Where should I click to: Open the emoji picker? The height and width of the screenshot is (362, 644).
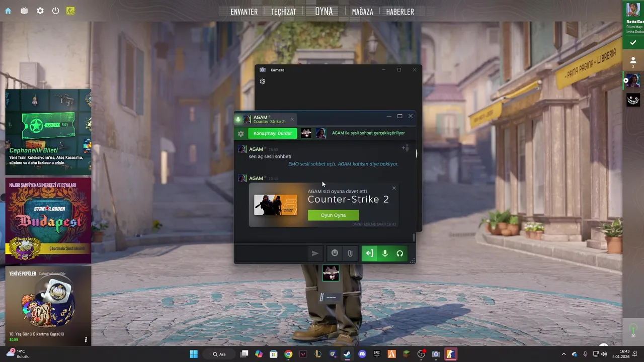pyautogui.click(x=335, y=253)
